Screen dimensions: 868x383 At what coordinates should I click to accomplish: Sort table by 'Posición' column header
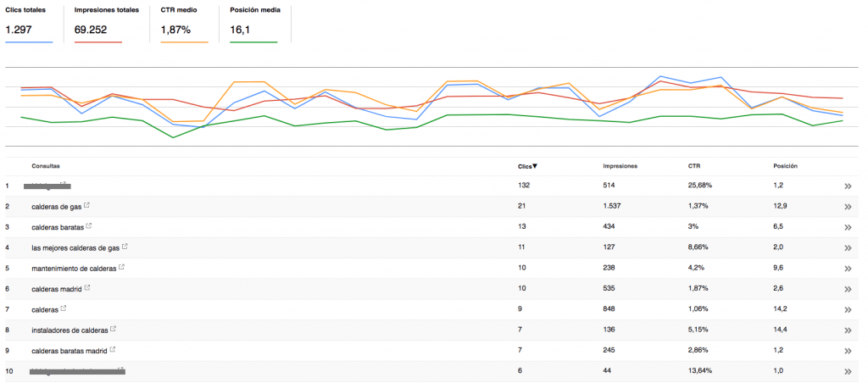coord(786,166)
